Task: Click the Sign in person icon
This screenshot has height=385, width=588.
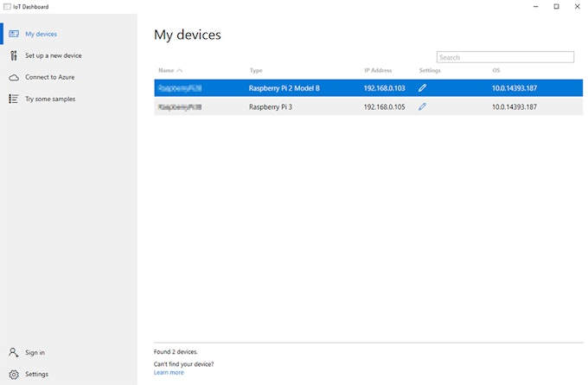Action: tap(14, 353)
